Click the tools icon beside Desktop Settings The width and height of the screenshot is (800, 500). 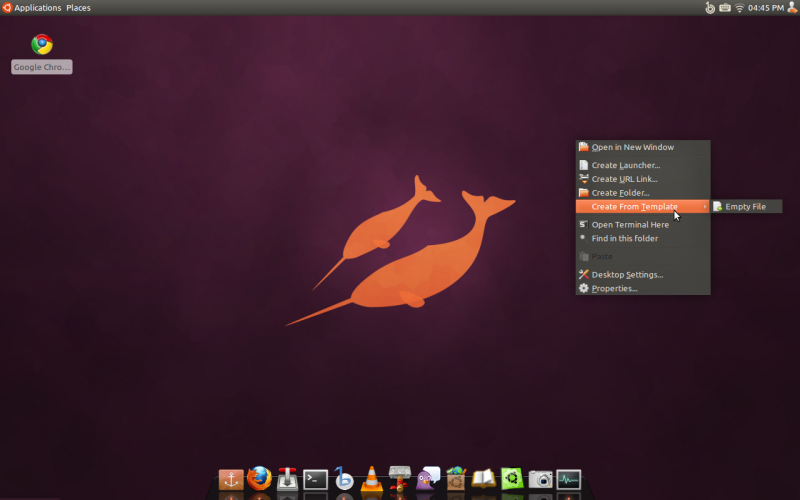(x=584, y=274)
